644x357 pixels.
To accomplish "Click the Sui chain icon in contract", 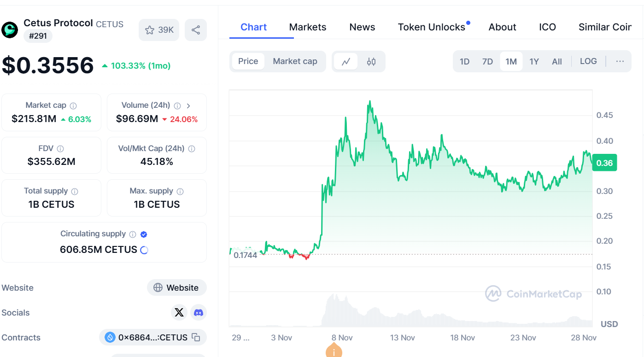I will [x=110, y=338].
